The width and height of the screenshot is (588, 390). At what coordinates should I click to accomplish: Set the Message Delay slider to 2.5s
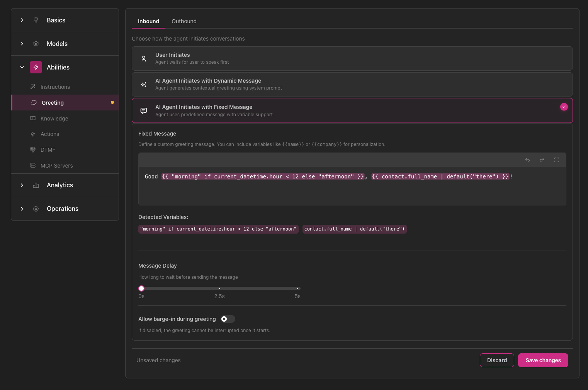click(219, 288)
